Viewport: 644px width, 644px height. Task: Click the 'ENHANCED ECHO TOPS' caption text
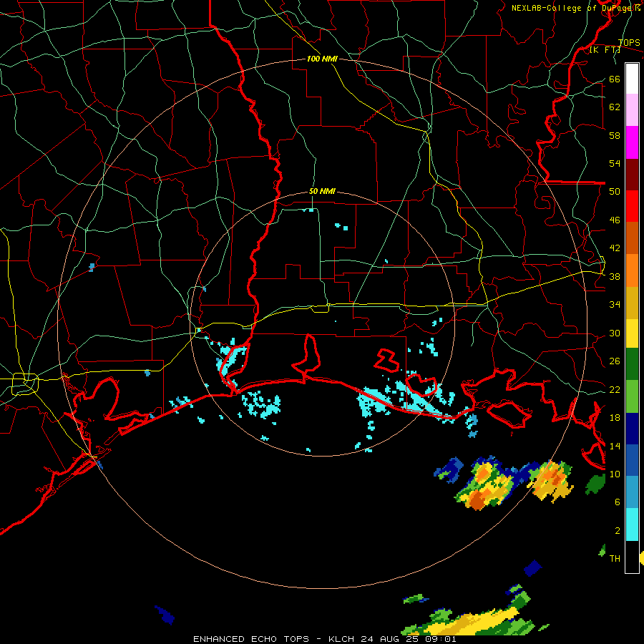click(251, 639)
